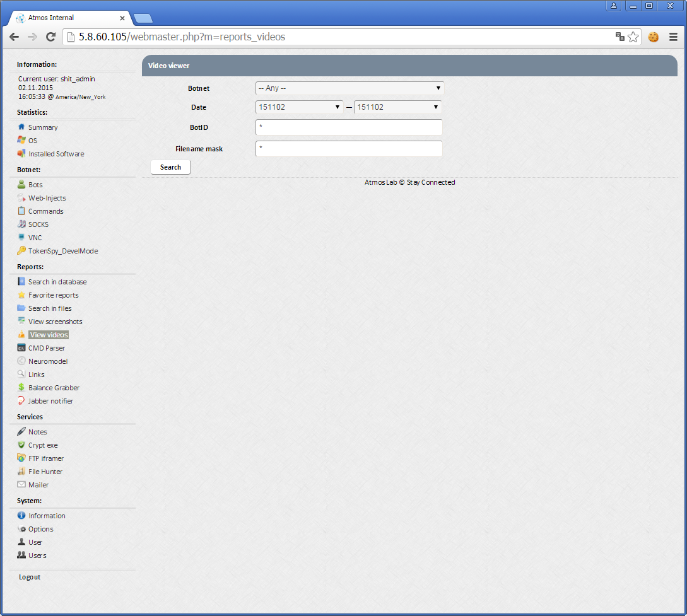The width and height of the screenshot is (687, 616).
Task: Click the Logout link
Action: [30, 577]
